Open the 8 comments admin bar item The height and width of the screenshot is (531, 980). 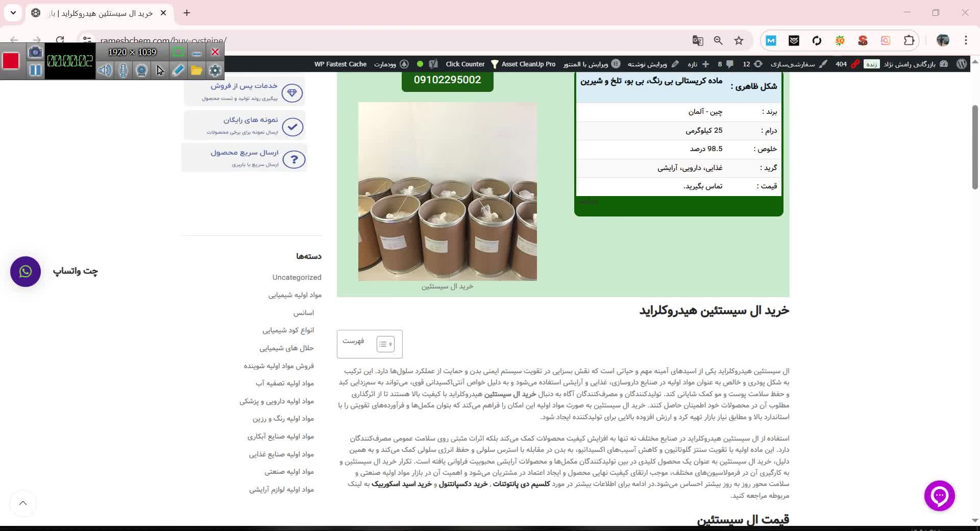[x=726, y=64]
